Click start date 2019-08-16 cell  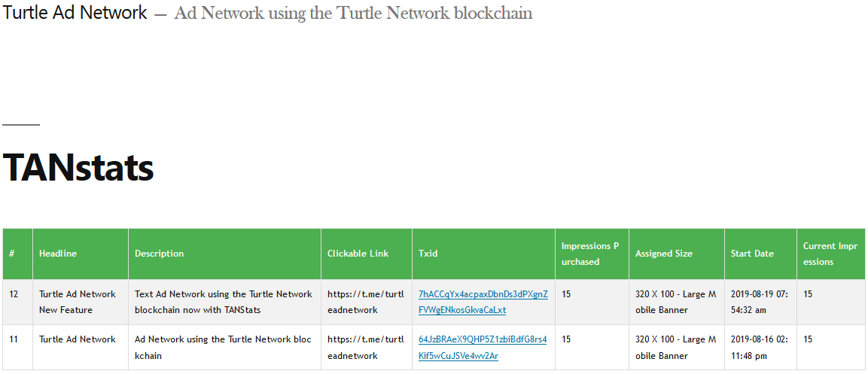point(760,348)
